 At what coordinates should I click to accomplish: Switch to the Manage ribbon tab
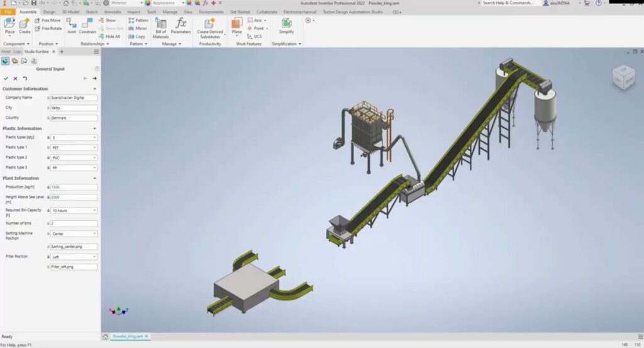(x=170, y=12)
